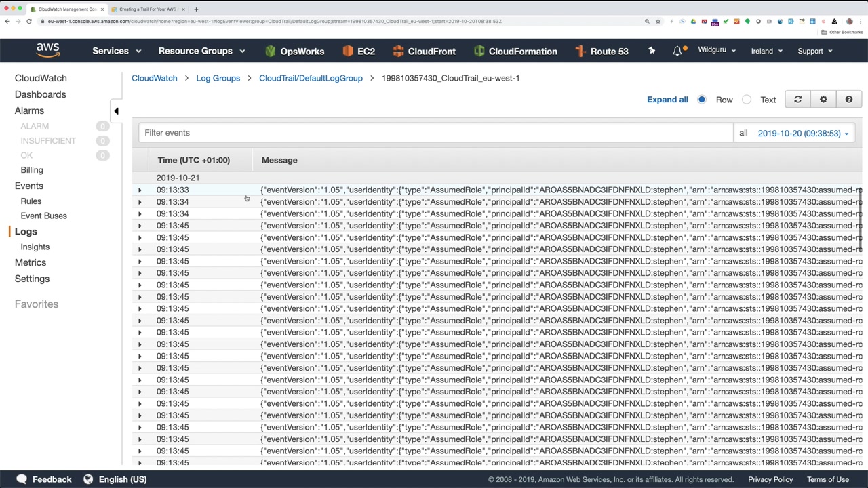The height and width of the screenshot is (488, 868).
Task: Click CloudWatch heading in the sidebar
Action: point(41,78)
